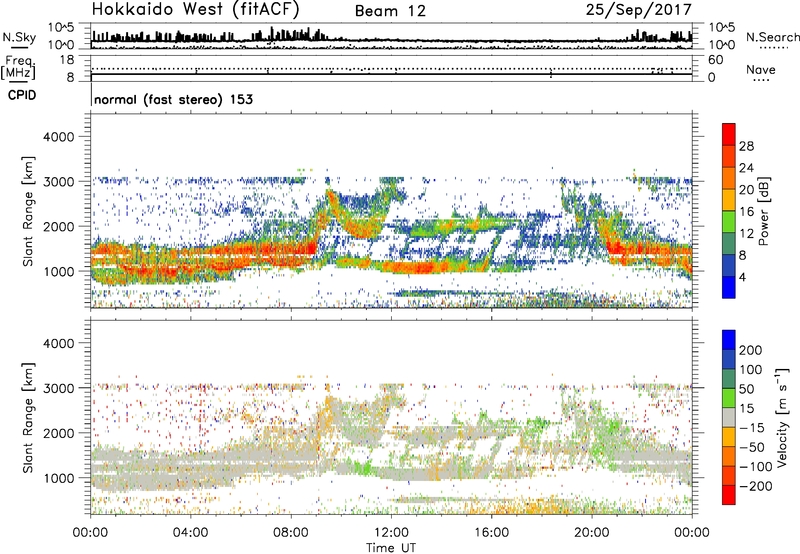The height and width of the screenshot is (554, 800).
Task: Click the 'Nave' legend label
Action: click(761, 69)
